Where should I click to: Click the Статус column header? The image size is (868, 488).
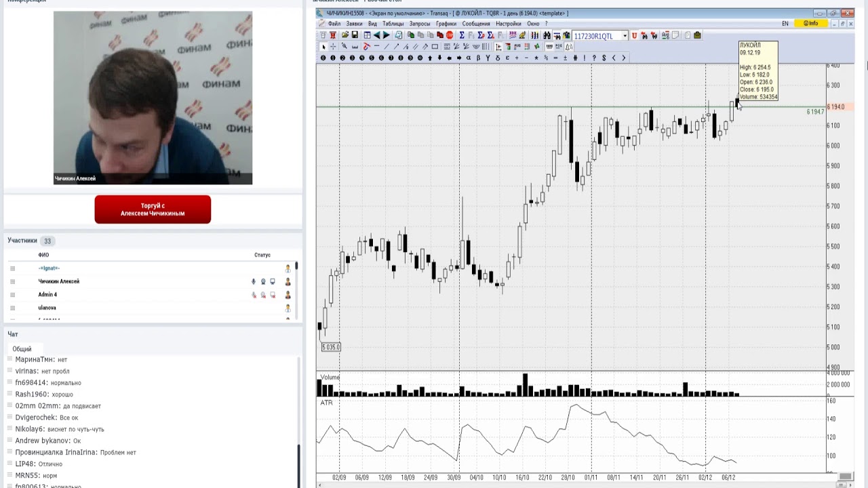click(x=262, y=255)
